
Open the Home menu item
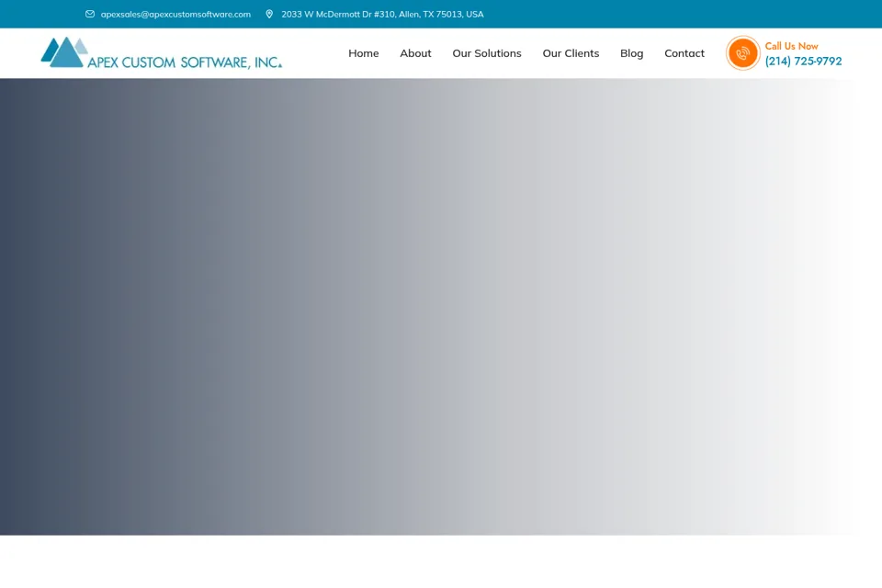[x=364, y=53]
